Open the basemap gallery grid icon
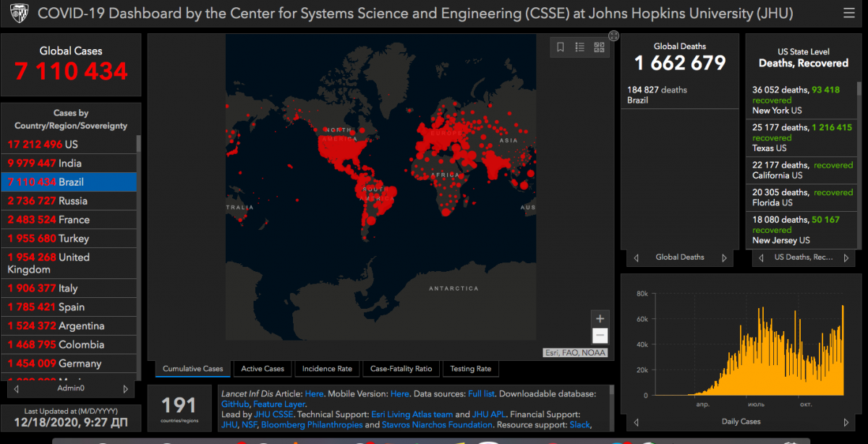868x444 pixels. (x=599, y=48)
